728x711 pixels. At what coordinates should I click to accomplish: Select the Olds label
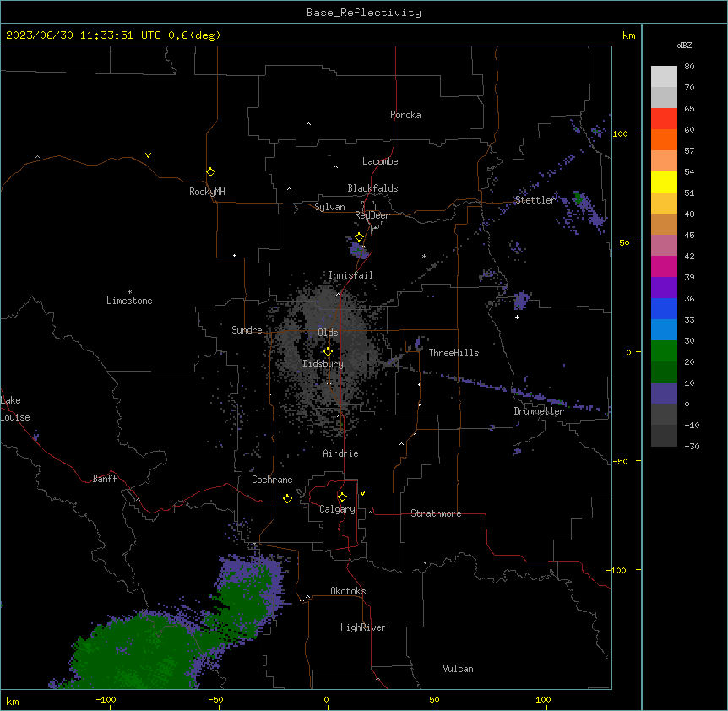[x=328, y=333]
